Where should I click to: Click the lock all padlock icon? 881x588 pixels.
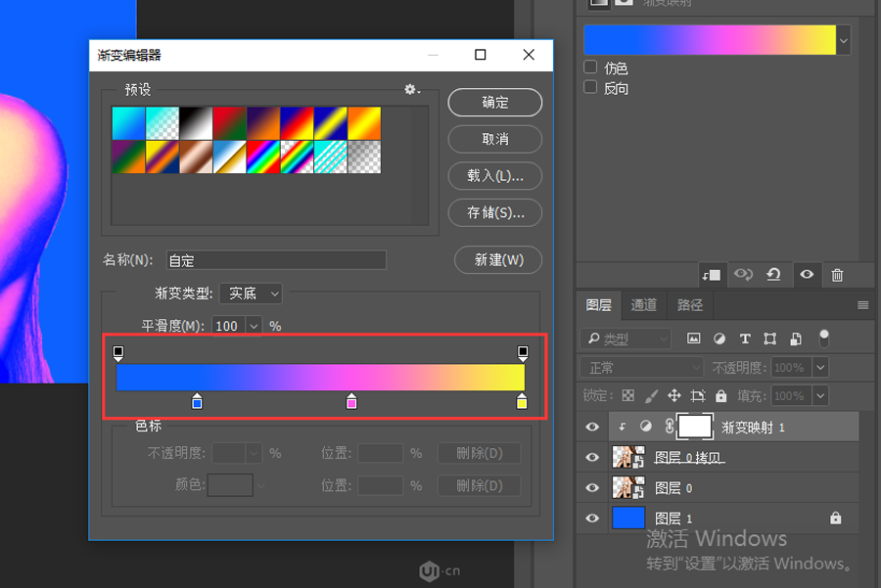click(720, 395)
